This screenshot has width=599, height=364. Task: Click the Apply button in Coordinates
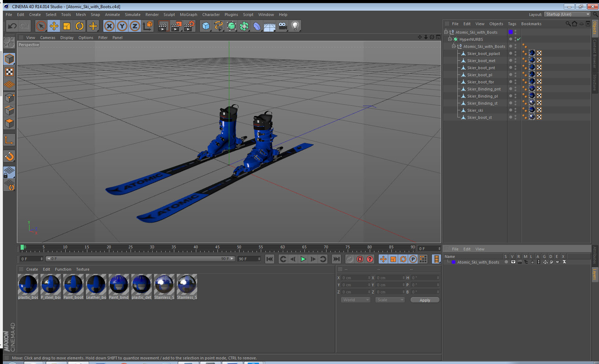[425, 300]
